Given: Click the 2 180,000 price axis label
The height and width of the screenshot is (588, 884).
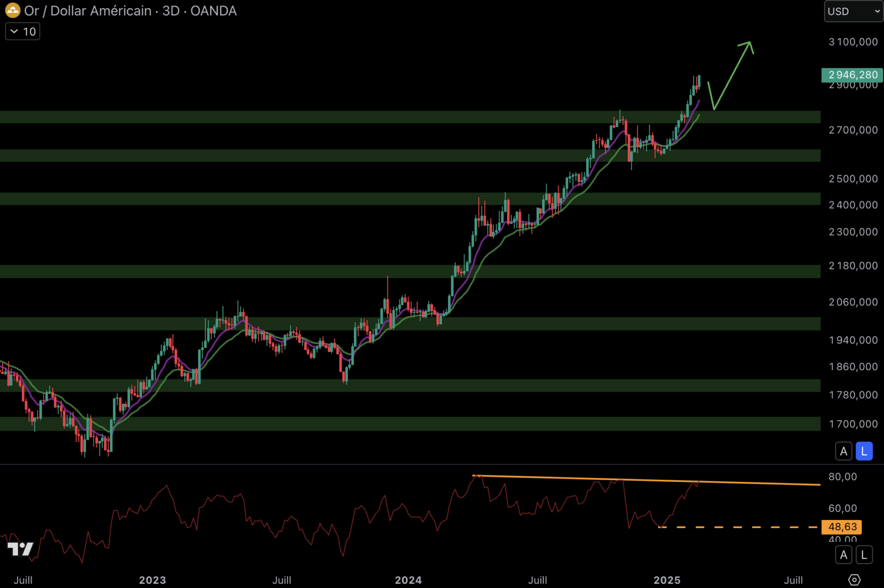Looking at the screenshot, I should click(853, 266).
